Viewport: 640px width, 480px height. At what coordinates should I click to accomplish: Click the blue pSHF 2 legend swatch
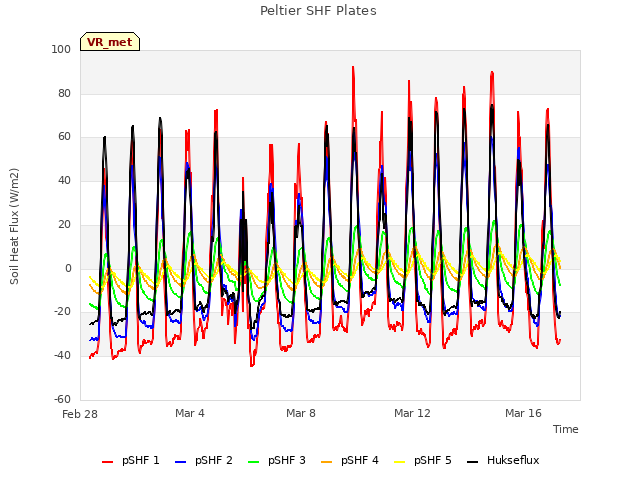coord(180,462)
